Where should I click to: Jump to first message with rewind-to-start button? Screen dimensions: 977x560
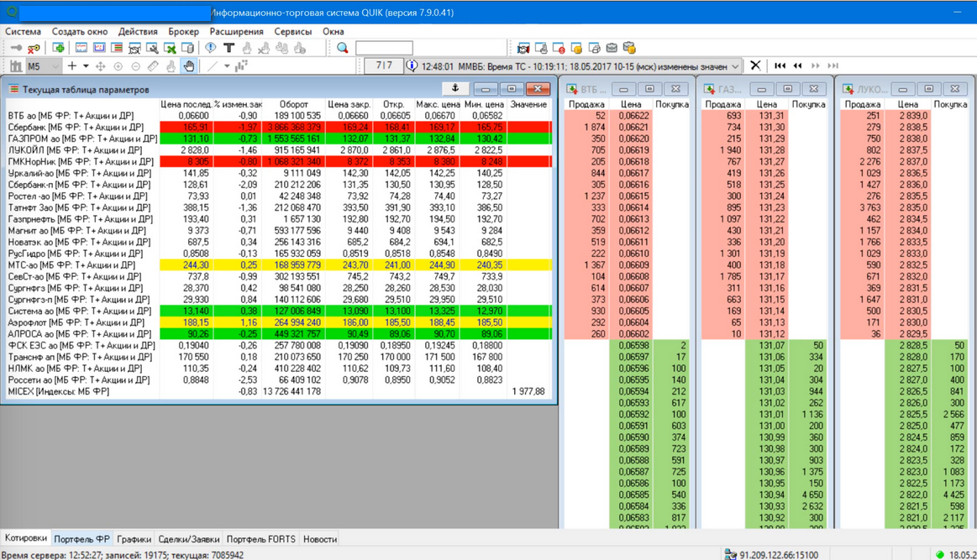(x=780, y=65)
